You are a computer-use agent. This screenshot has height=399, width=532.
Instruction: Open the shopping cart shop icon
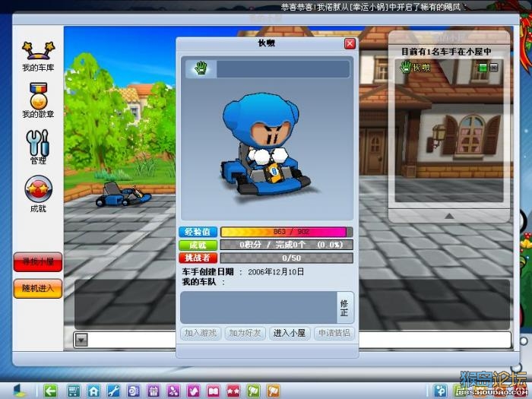pyautogui.click(x=73, y=391)
